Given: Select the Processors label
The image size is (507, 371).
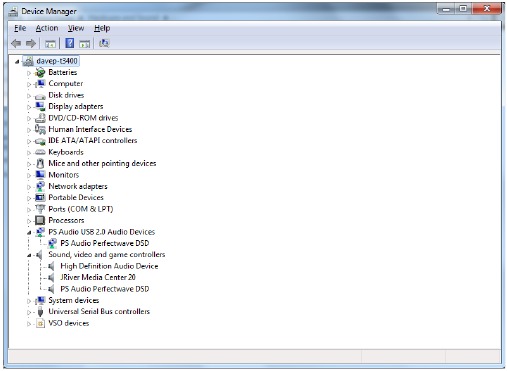Looking at the screenshot, I should tap(66, 220).
